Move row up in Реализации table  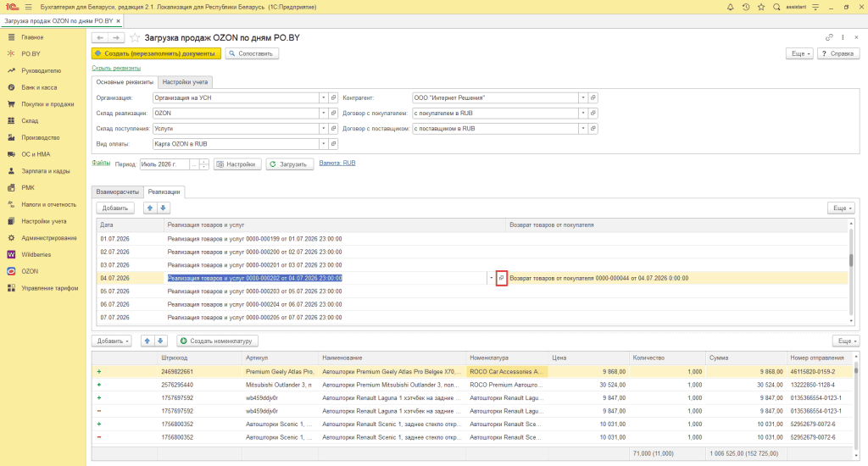(149, 208)
